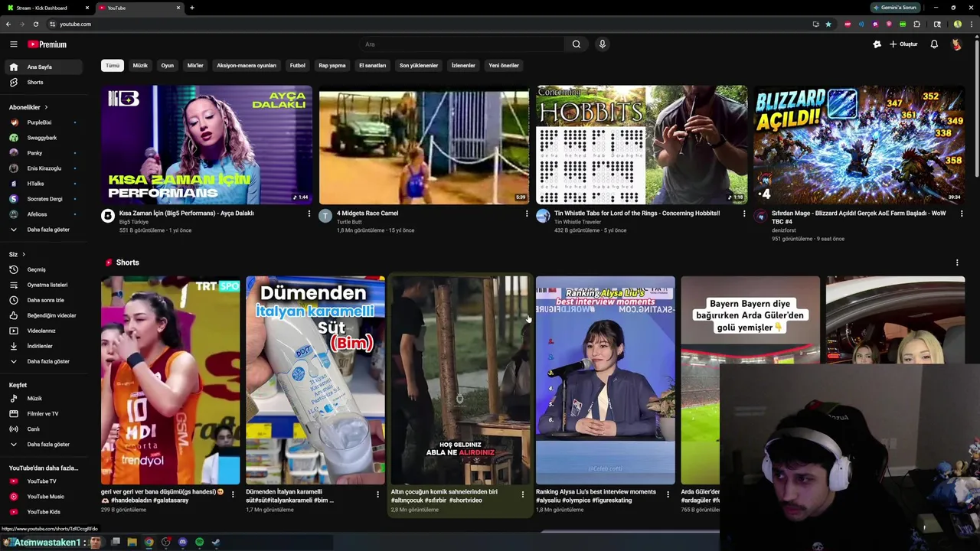Select the Futbol filter chip

(298, 66)
